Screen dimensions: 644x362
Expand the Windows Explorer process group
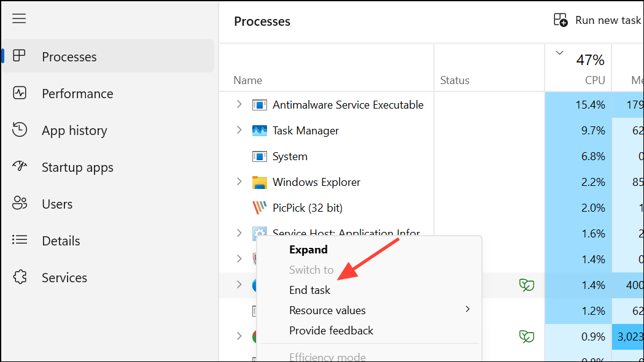[239, 182]
